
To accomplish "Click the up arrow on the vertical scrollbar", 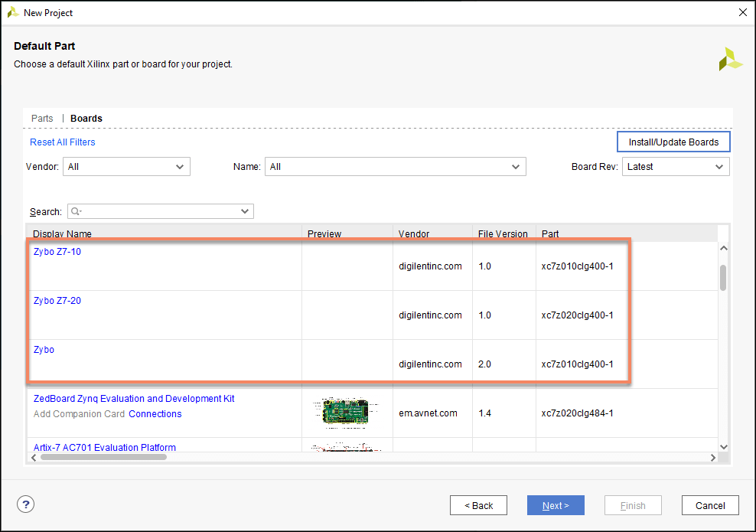I will [722, 246].
